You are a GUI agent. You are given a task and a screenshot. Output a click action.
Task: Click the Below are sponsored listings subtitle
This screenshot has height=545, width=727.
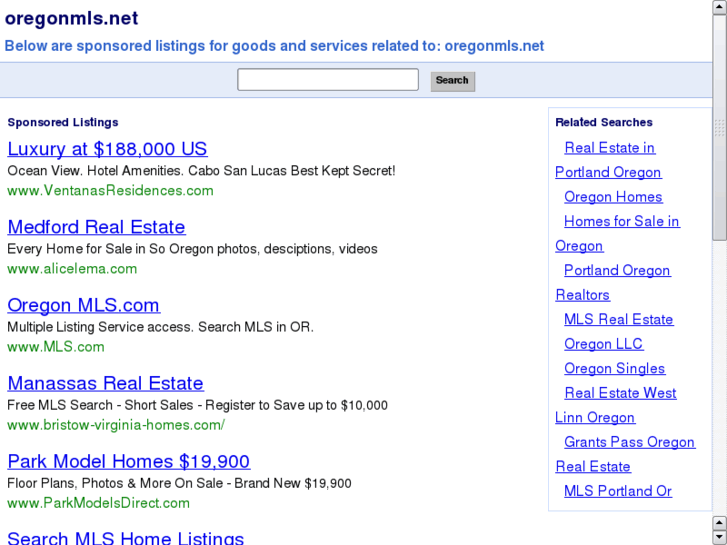click(274, 46)
